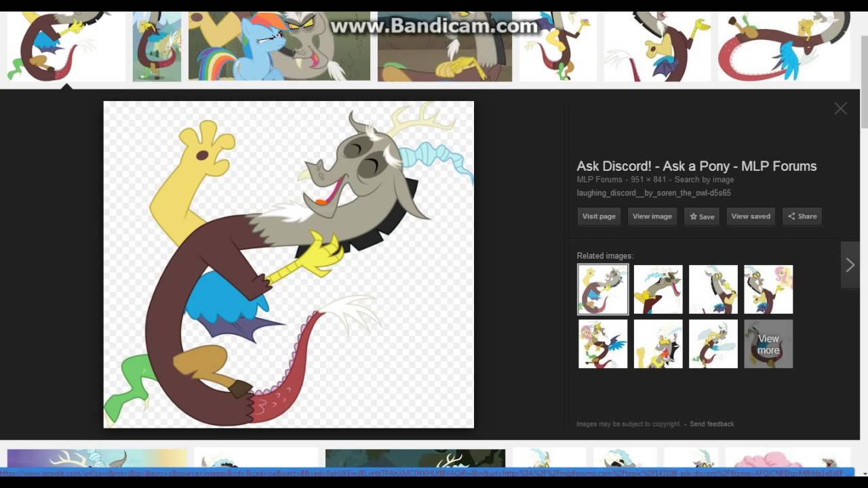Open the related image of Discord with Fluttershy
This screenshot has width=868, height=488.
pyautogui.click(x=768, y=289)
